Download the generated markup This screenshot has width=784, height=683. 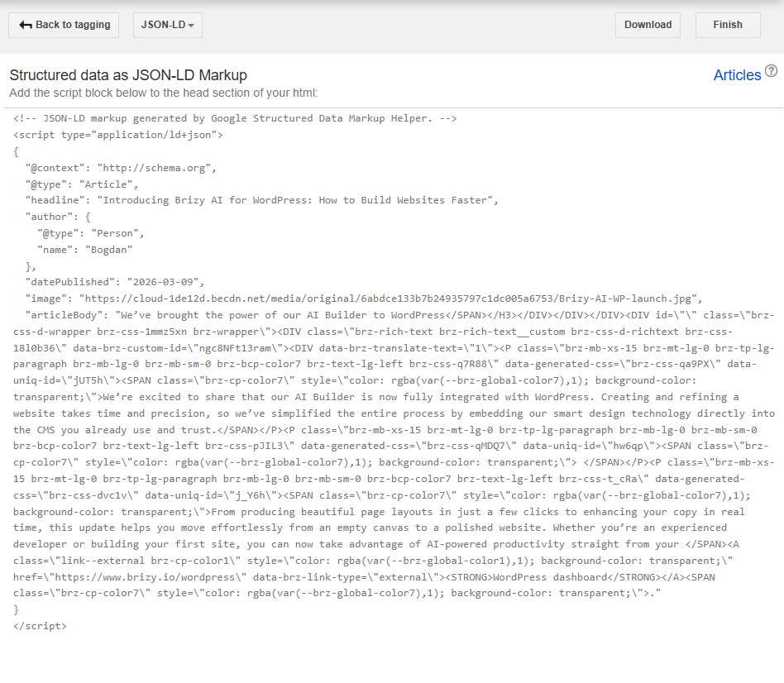[648, 25]
